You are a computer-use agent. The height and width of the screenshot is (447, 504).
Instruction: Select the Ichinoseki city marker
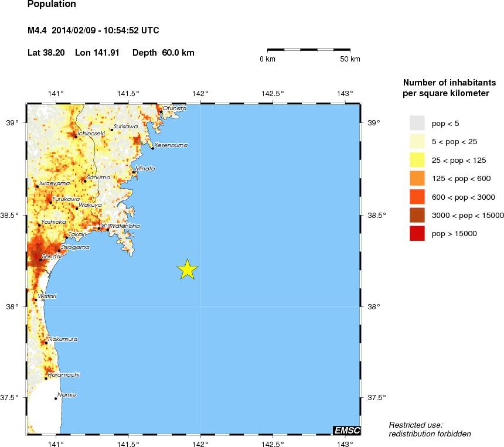click(x=76, y=137)
